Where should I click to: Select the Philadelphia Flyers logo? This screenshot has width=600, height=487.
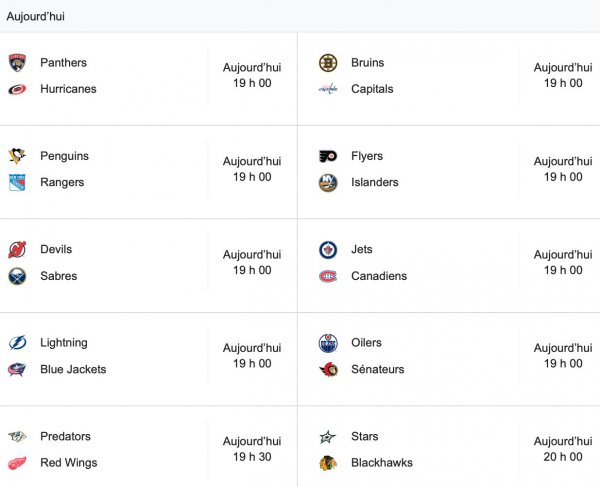click(328, 156)
